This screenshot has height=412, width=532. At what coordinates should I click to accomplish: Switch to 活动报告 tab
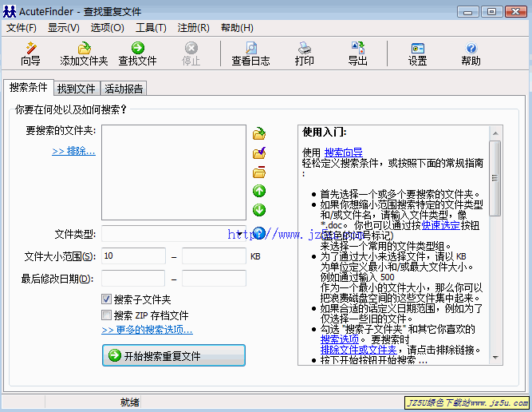click(124, 89)
